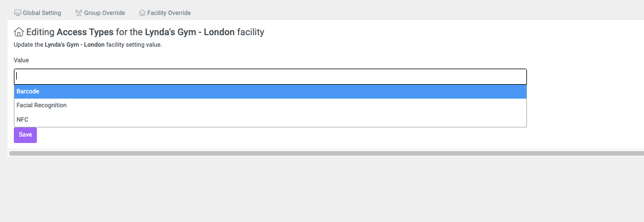Open the Group Override tab
Image resolution: width=644 pixels, height=222 pixels.
100,13
